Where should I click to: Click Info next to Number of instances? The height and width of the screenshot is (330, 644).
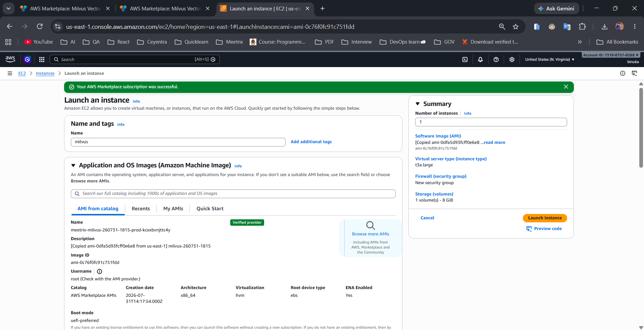[467, 114]
